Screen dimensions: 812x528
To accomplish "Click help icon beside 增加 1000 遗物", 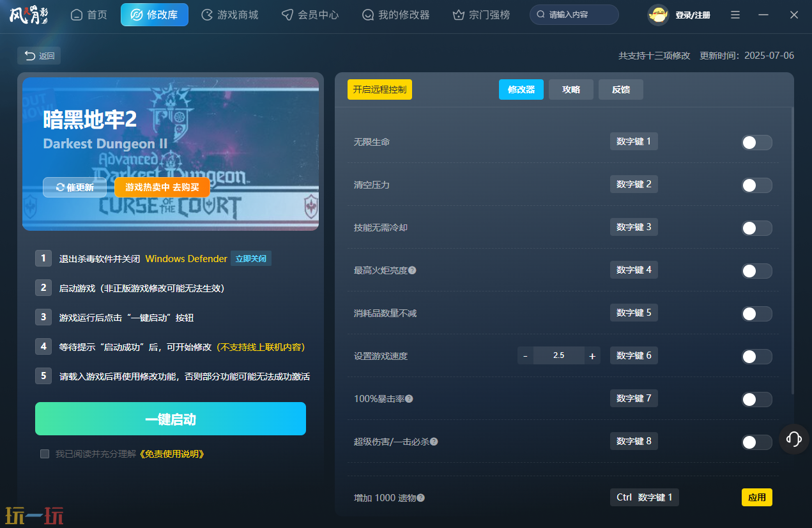I will pos(420,498).
